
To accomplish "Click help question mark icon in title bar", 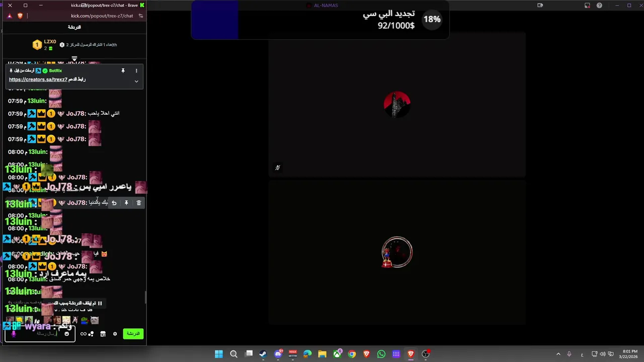I will 599,6.
